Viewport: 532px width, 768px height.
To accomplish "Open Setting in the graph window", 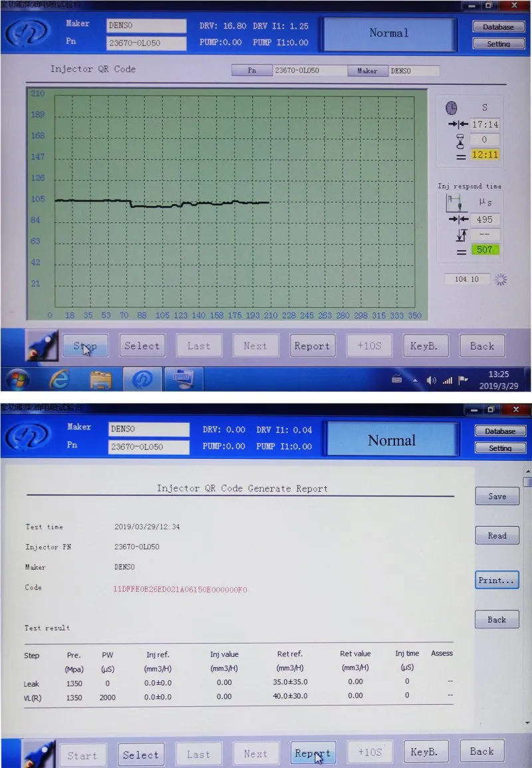I will [499, 44].
